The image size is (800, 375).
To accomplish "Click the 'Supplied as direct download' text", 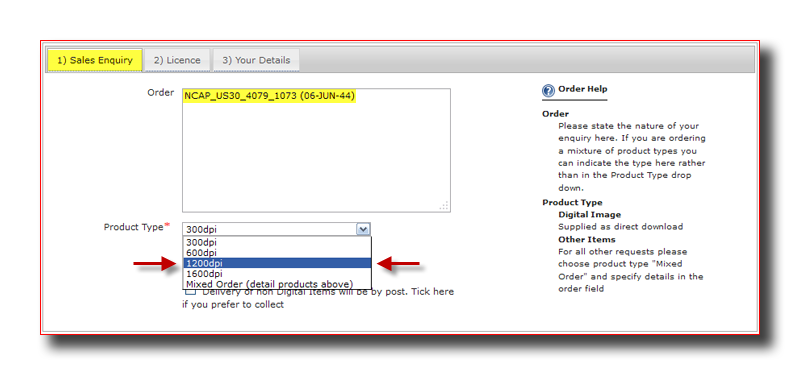I will coord(620,227).
